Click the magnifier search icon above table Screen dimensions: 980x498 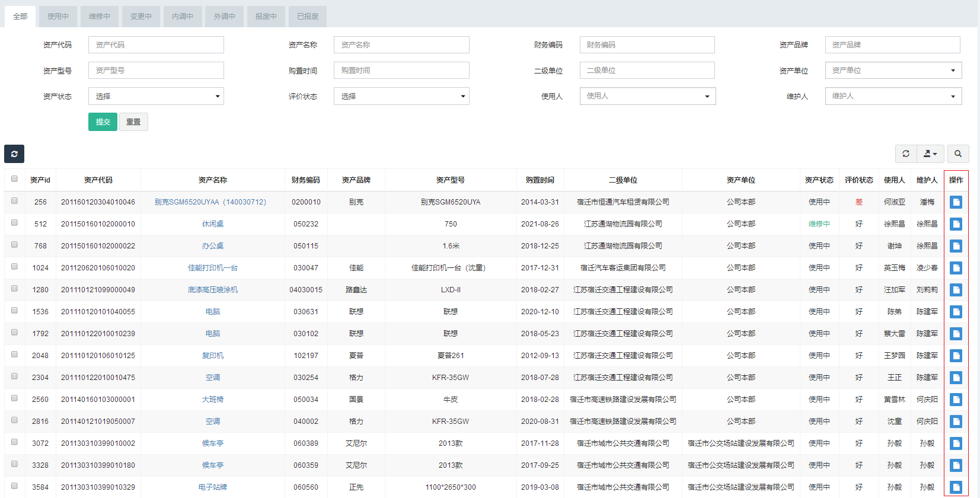click(958, 154)
